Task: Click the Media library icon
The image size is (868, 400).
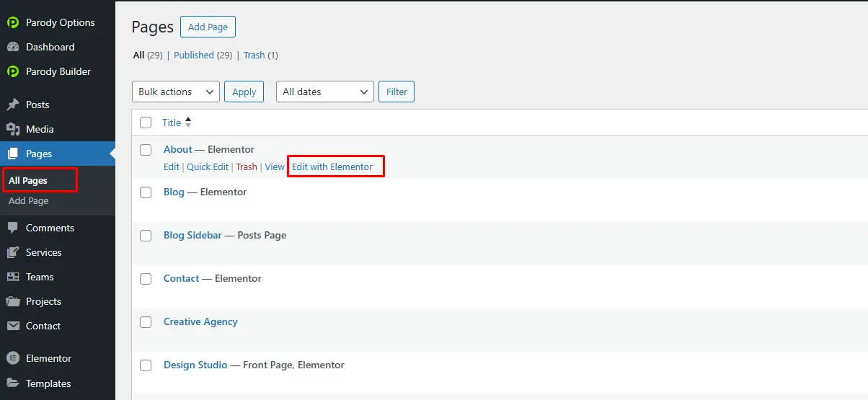Action: 13,129
